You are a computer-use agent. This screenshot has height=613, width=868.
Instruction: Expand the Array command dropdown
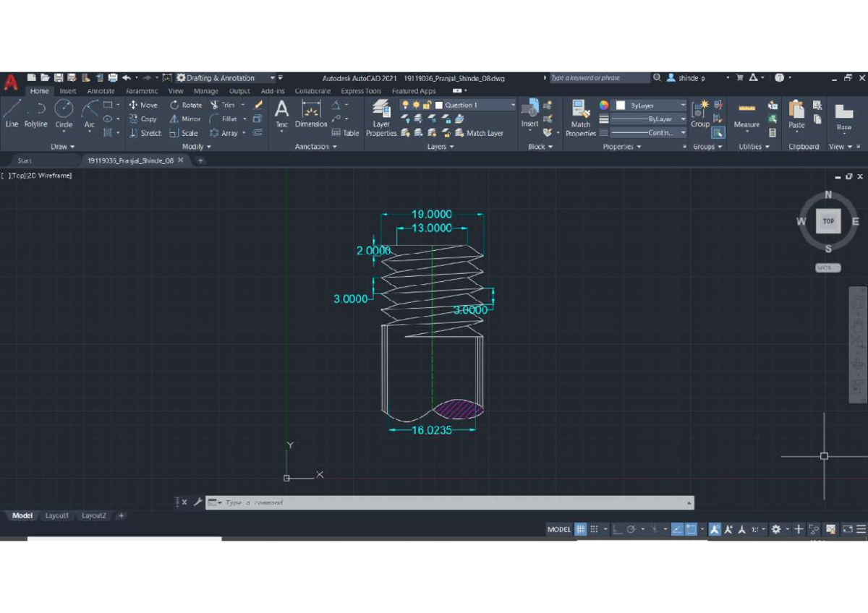244,133
